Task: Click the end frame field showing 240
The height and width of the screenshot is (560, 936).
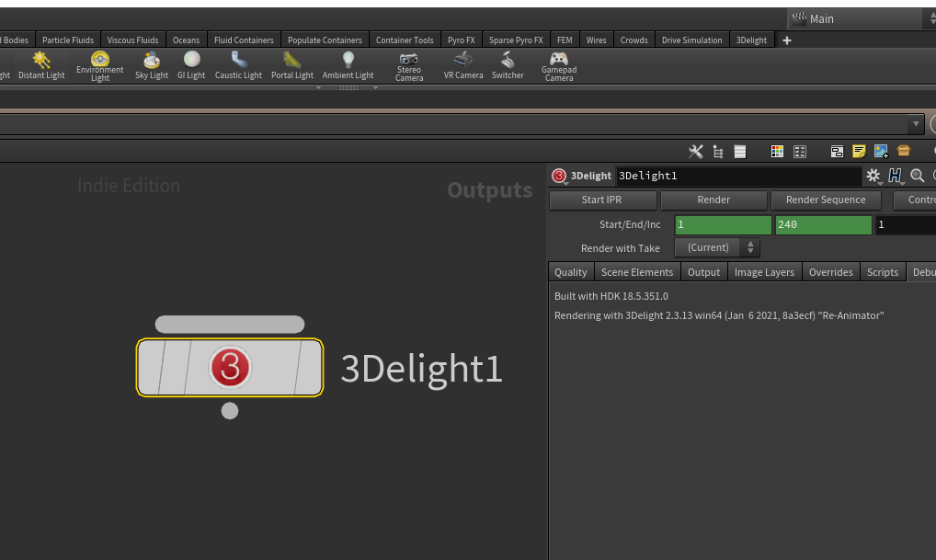Action: tap(823, 225)
